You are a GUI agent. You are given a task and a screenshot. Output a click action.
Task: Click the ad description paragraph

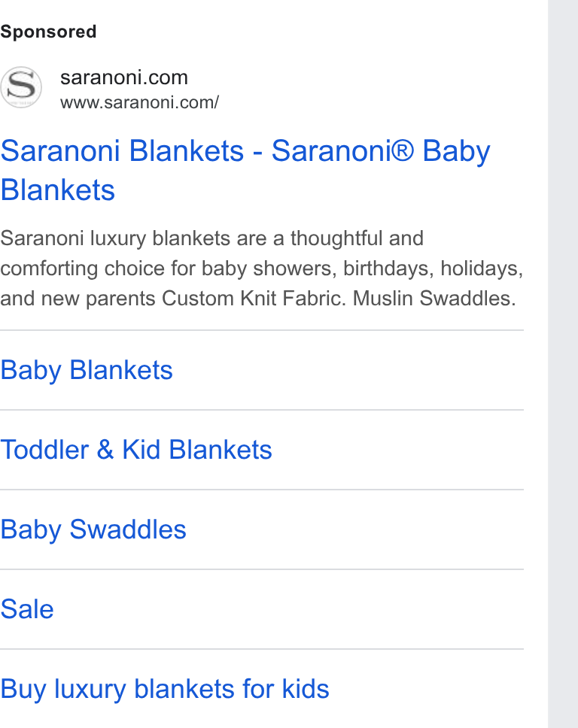(262, 268)
